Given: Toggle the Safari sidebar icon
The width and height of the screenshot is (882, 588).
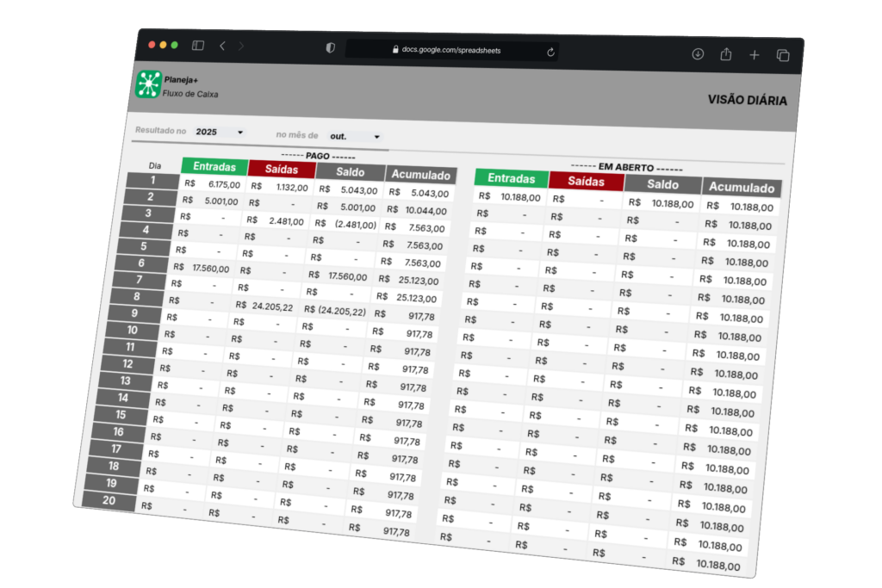Looking at the screenshot, I should (198, 45).
